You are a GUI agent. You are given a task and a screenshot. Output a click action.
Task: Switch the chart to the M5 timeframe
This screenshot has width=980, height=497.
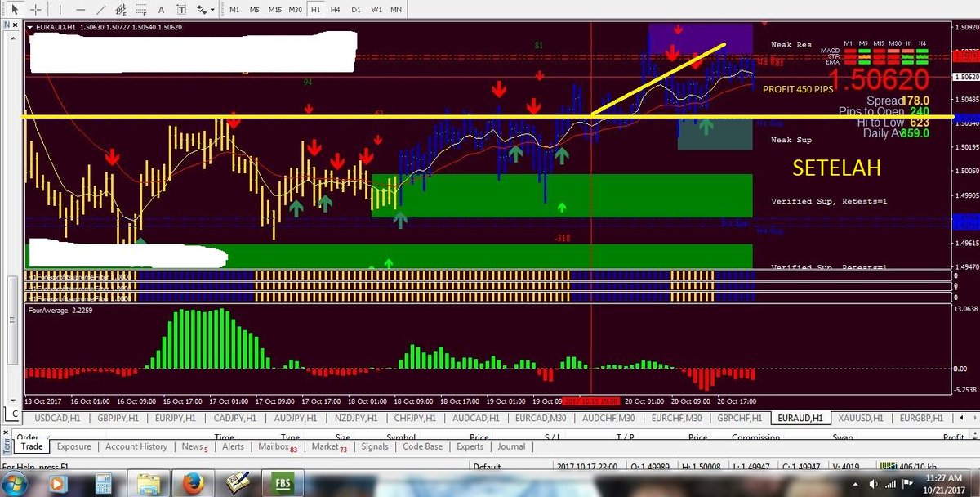[x=255, y=10]
